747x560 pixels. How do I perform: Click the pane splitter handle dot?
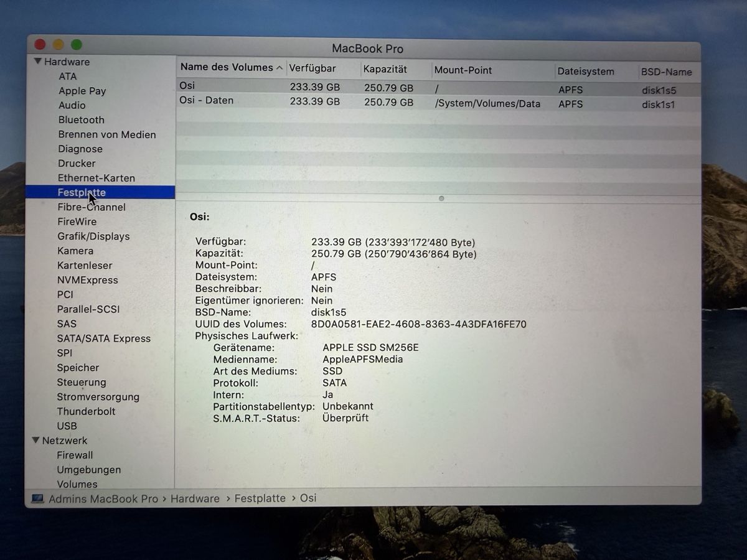[441, 198]
